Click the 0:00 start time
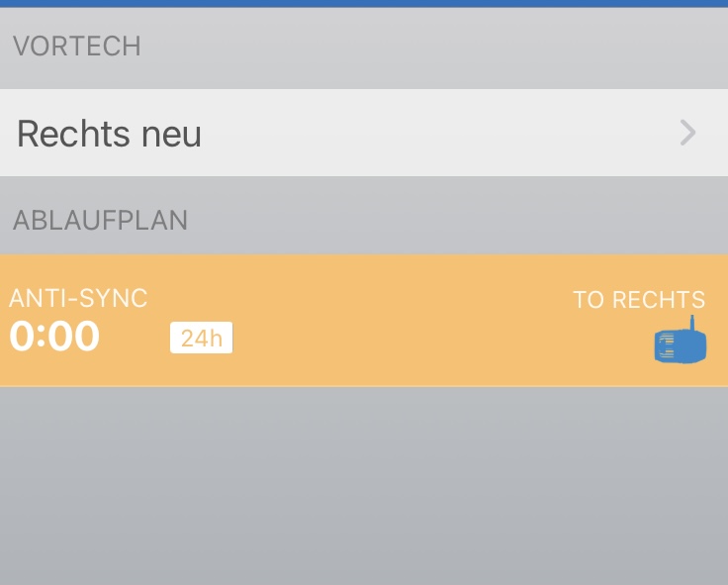Screen dimensions: 728x585 54,337
